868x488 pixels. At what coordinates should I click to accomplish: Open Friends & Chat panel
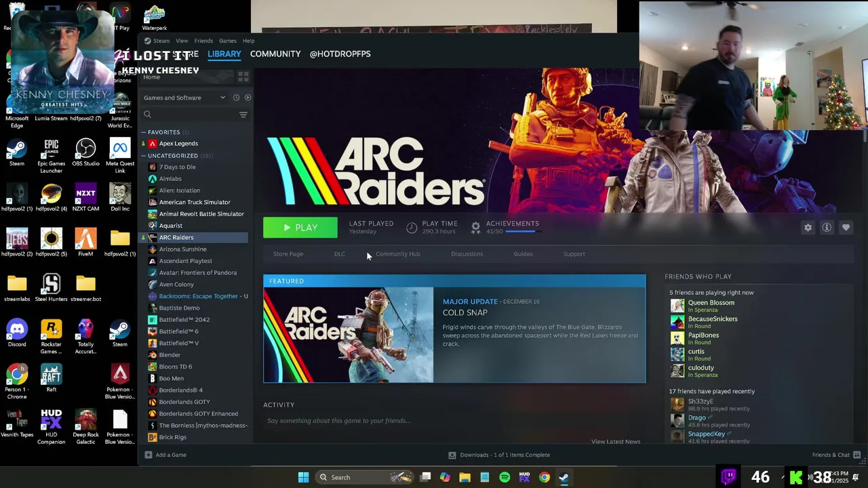click(836, 455)
